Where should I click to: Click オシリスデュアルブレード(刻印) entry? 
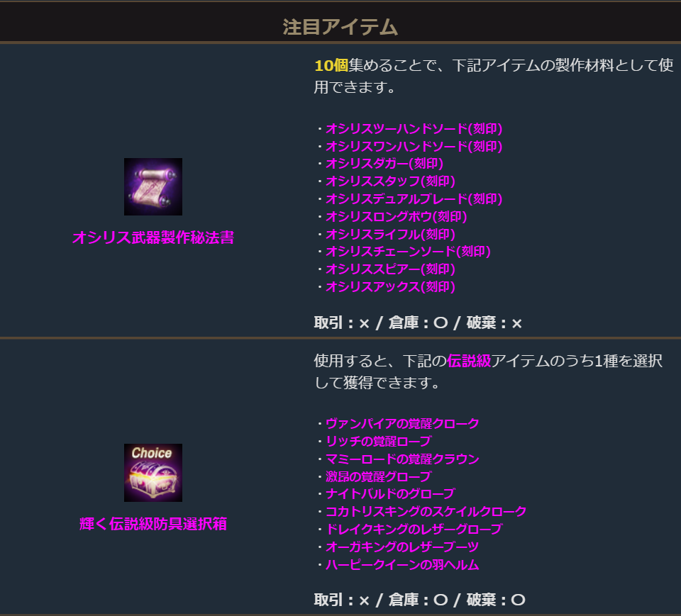pyautogui.click(x=414, y=198)
